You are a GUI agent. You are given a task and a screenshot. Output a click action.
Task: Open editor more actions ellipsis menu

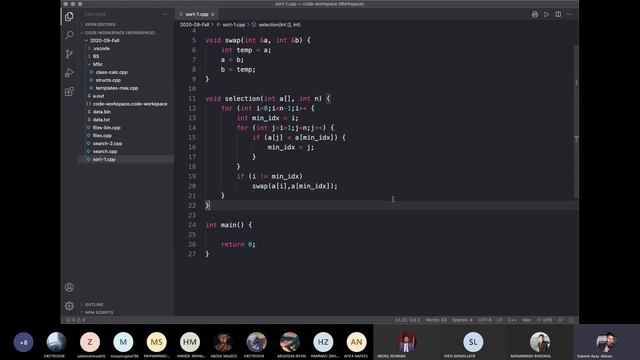tap(570, 14)
